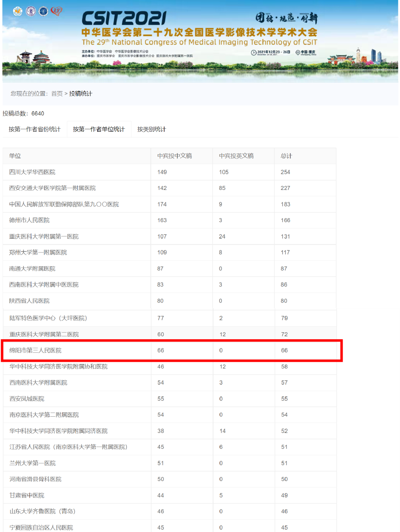
Task: Click the CSIT2021 banner title
Action: coord(124,19)
